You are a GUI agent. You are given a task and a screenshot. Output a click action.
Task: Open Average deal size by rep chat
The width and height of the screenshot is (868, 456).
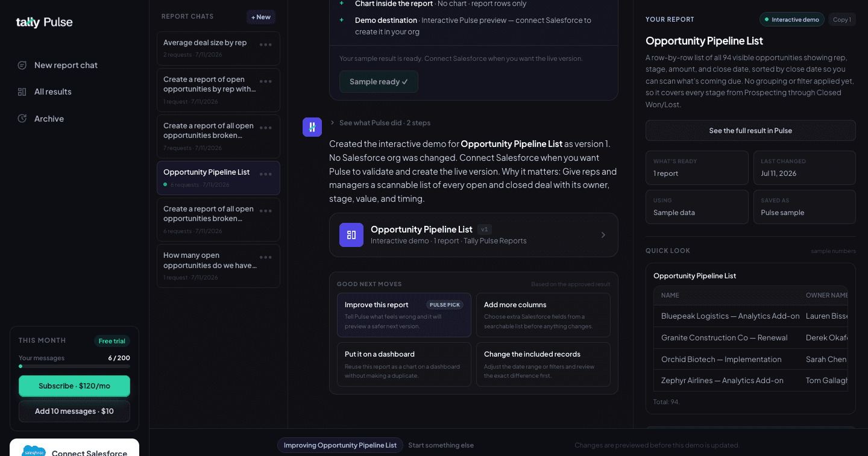click(218, 48)
